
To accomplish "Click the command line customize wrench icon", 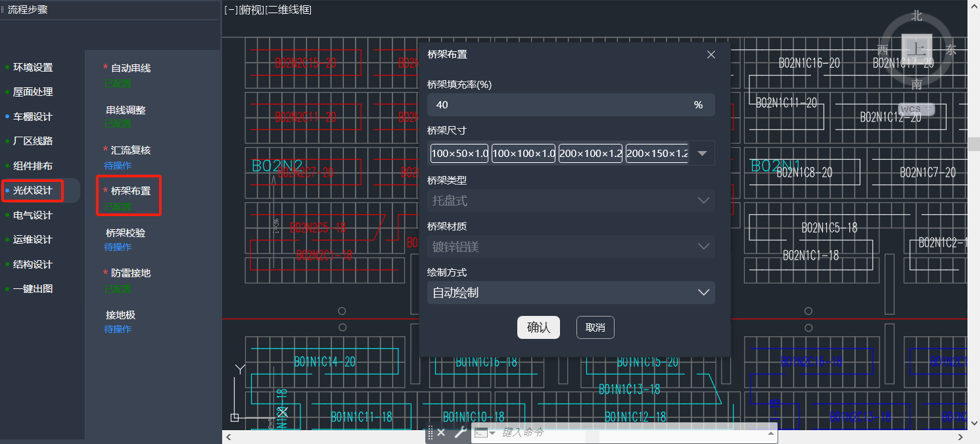I will pyautogui.click(x=461, y=432).
